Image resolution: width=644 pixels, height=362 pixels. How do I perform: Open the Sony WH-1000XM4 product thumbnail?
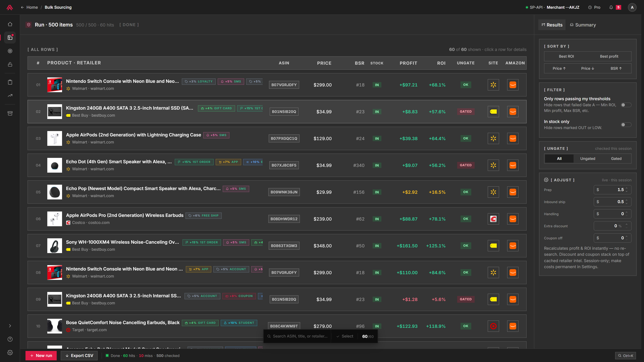point(55,246)
